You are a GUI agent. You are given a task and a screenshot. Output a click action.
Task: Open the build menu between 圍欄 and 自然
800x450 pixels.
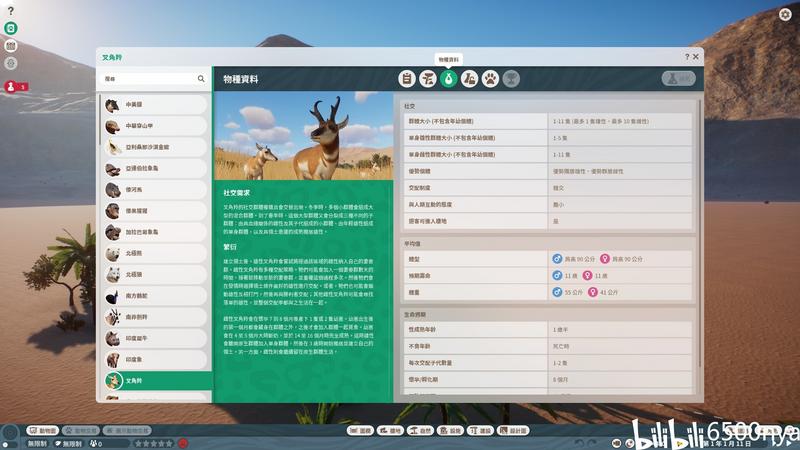tap(390, 431)
